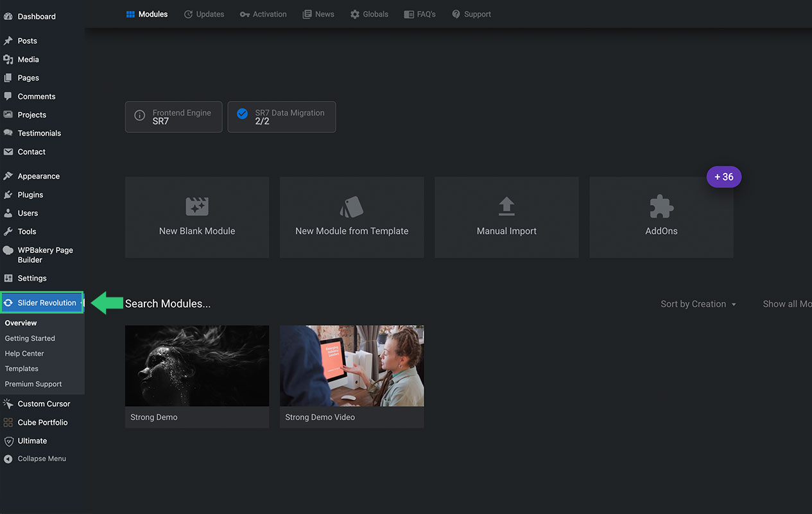
Task: Click the Custom Cursor sidebar icon
Action: [8, 404]
